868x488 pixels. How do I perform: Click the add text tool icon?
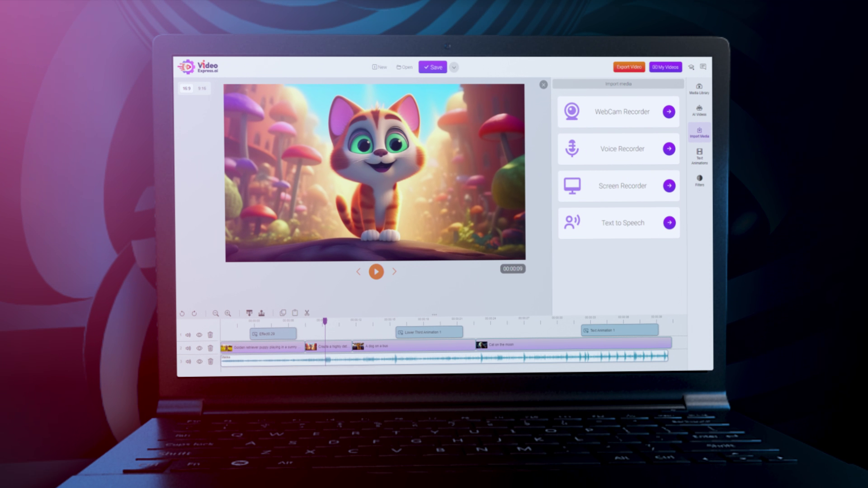249,313
